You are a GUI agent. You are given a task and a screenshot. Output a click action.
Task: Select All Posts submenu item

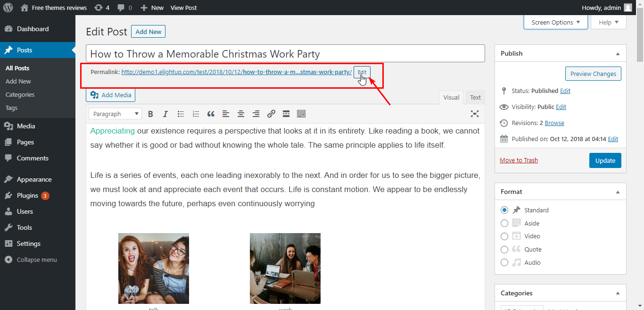pyautogui.click(x=17, y=68)
